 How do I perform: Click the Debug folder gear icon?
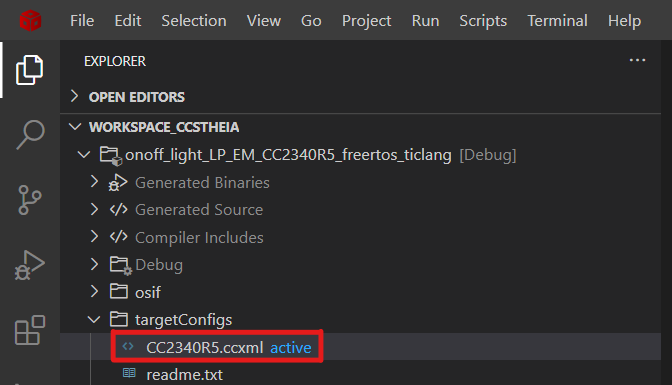pyautogui.click(x=120, y=265)
